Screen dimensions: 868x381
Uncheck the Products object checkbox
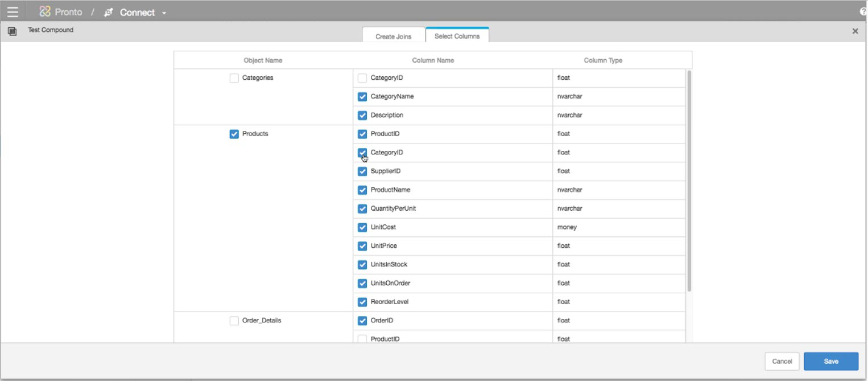234,134
